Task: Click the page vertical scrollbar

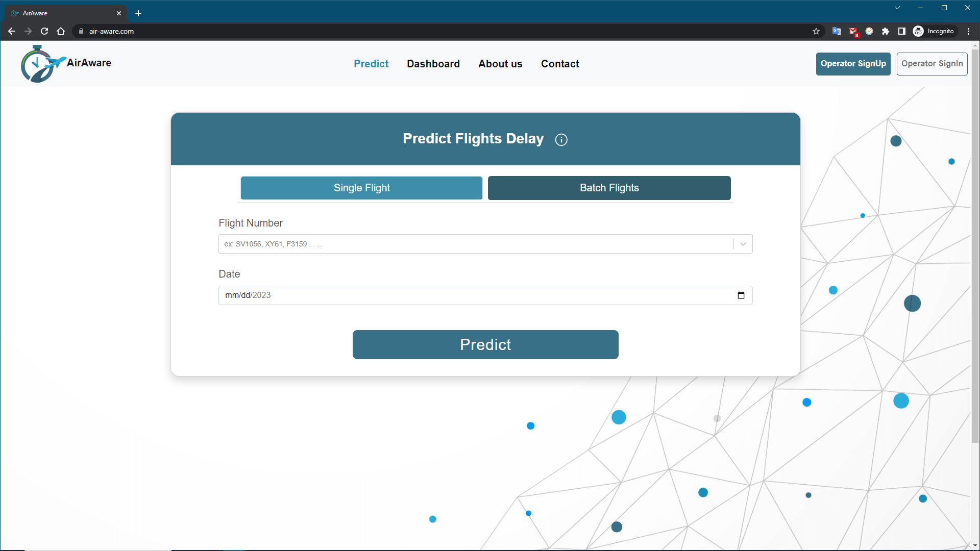Action: (x=975, y=245)
